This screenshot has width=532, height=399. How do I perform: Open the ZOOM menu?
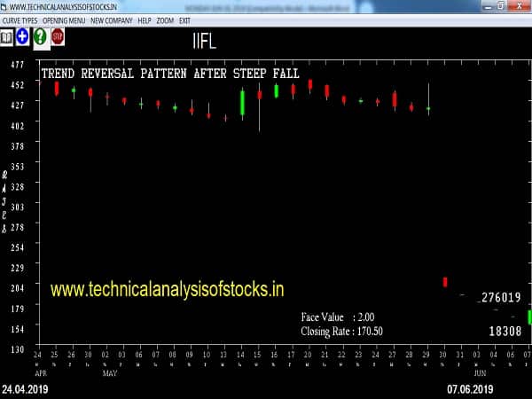[165, 20]
